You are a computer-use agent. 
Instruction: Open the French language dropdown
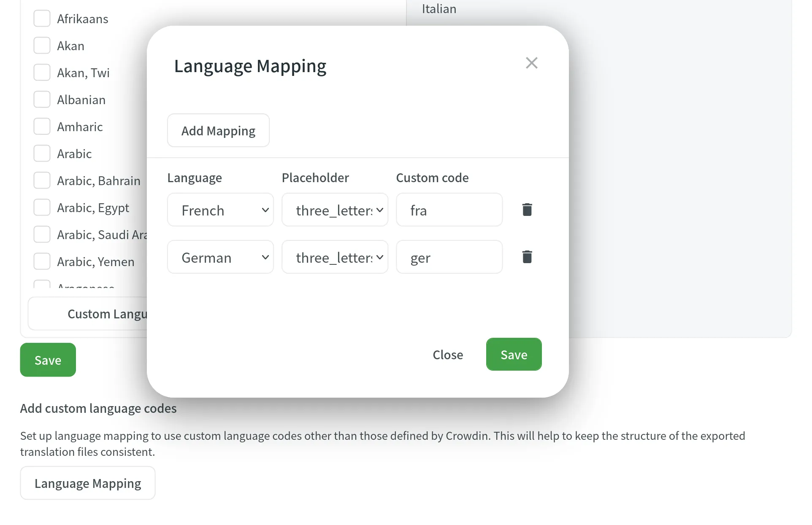tap(220, 210)
